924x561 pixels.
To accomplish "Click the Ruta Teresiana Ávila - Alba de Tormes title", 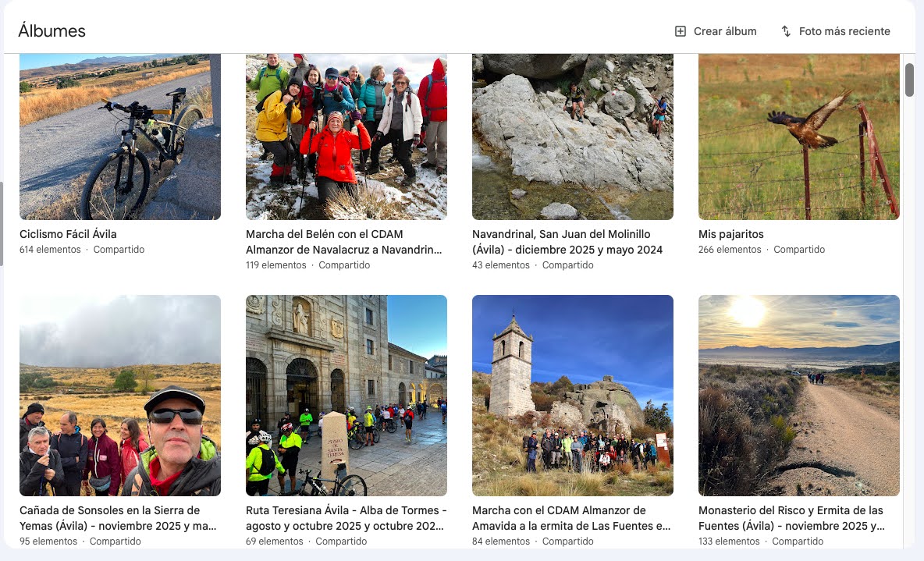I will (346, 518).
